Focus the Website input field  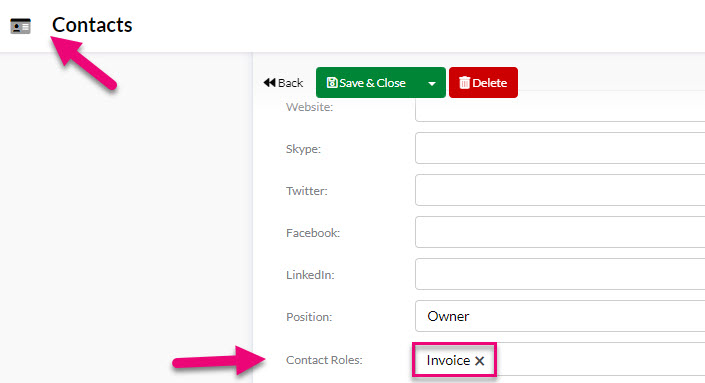coord(560,110)
